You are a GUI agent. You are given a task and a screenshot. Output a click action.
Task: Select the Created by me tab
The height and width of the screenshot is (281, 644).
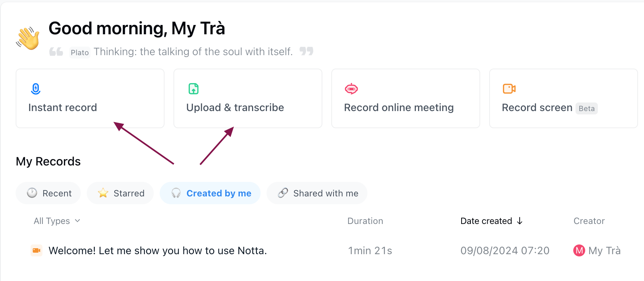click(x=210, y=193)
